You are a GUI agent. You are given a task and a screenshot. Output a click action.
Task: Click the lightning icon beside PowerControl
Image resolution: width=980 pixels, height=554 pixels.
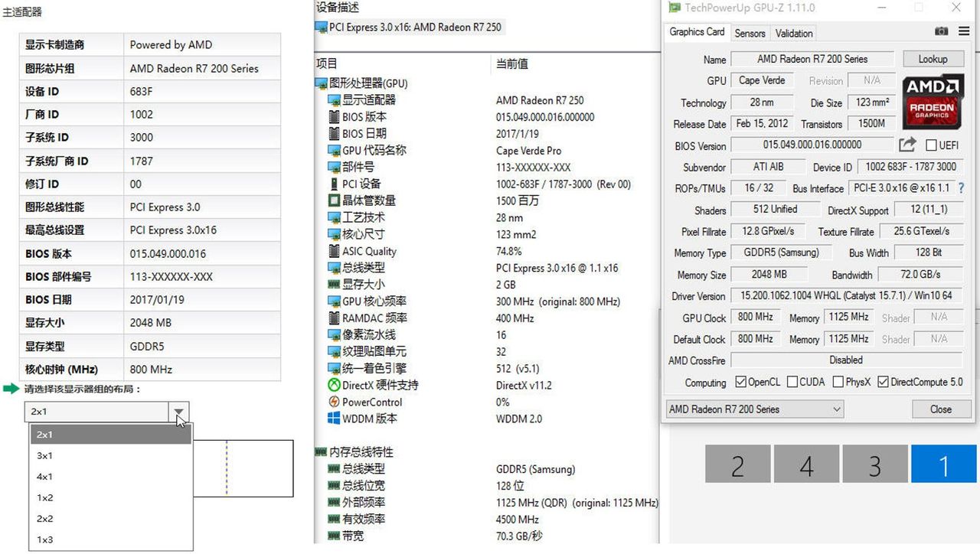click(x=334, y=402)
